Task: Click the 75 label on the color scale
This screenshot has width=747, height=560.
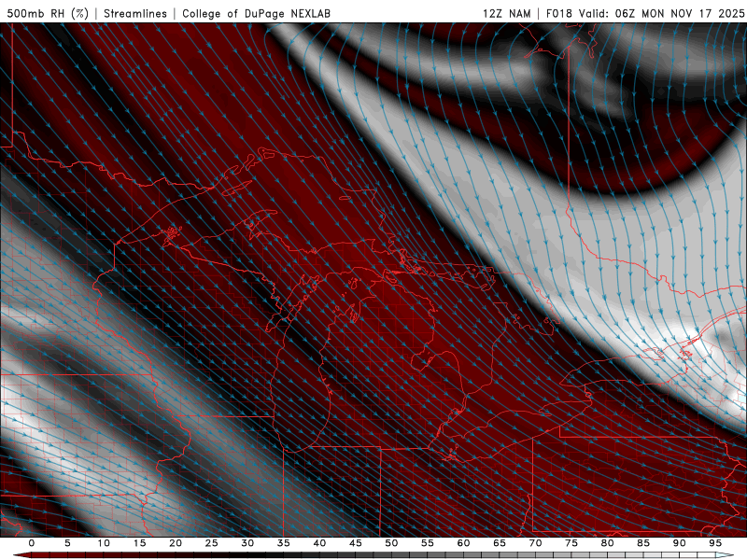Action: click(571, 543)
